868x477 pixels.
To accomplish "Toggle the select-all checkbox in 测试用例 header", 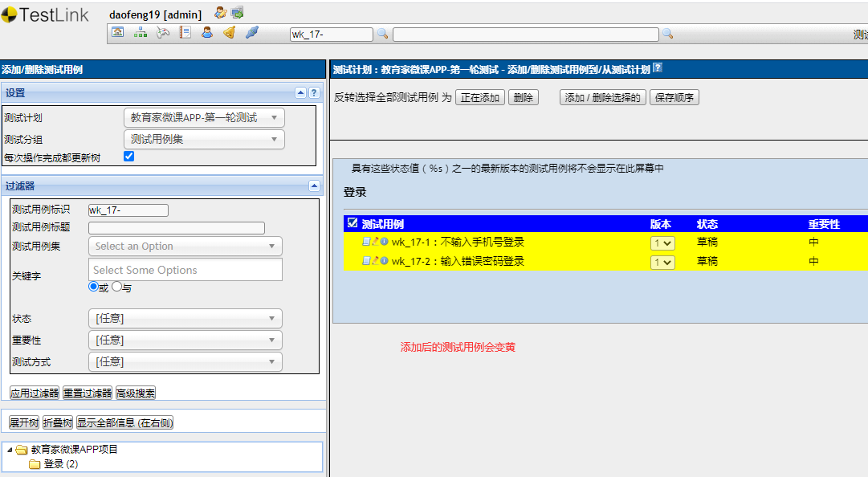I will (352, 223).
